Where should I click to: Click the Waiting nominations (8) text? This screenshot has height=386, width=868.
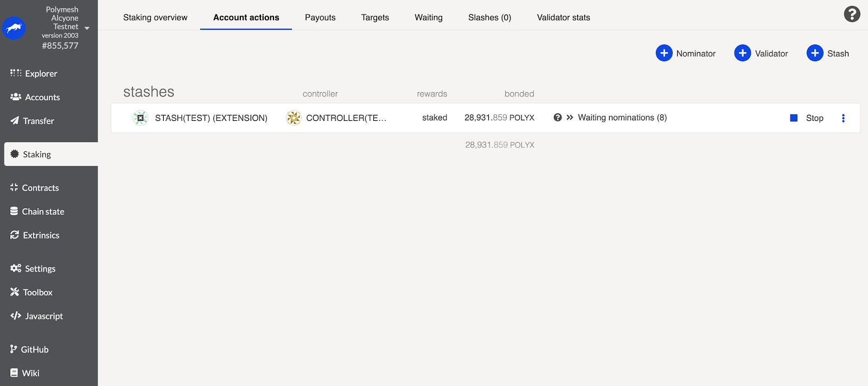(622, 118)
